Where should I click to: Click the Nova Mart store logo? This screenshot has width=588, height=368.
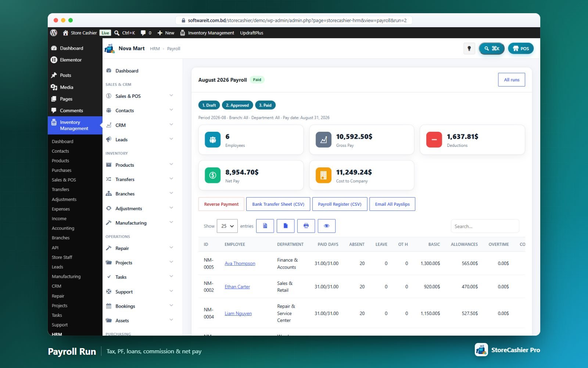click(110, 48)
